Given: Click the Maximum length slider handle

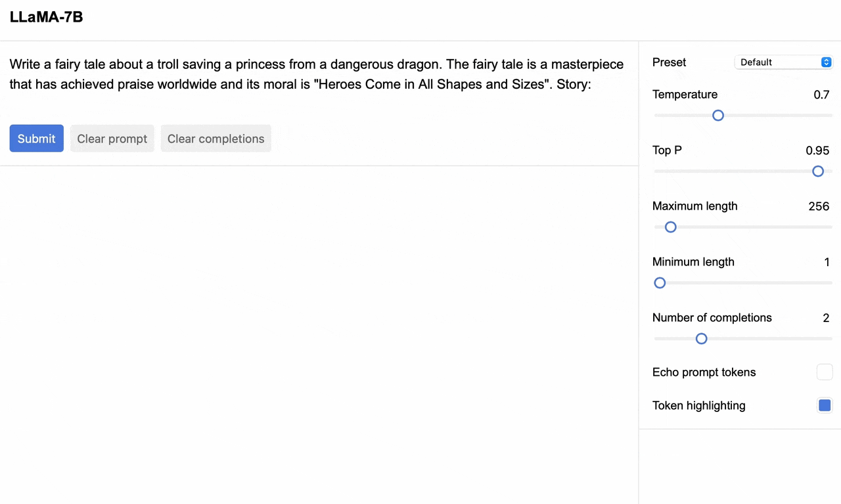Looking at the screenshot, I should click(670, 227).
